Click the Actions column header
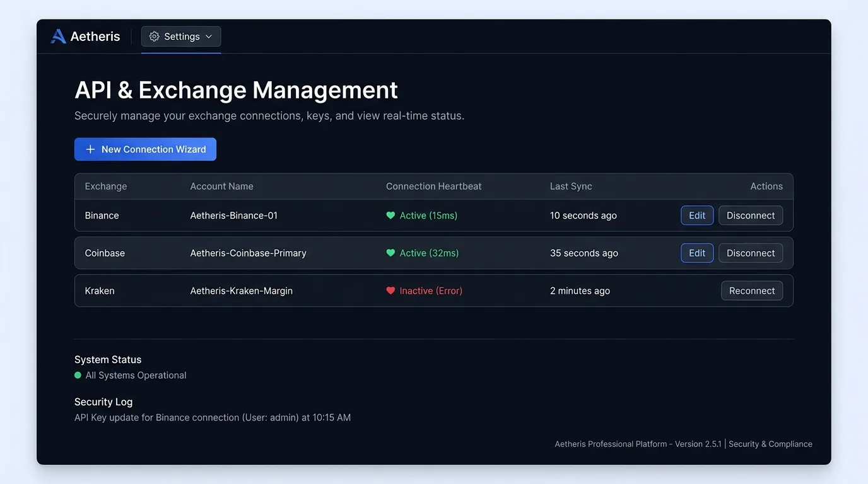The width and height of the screenshot is (868, 484). point(766,187)
